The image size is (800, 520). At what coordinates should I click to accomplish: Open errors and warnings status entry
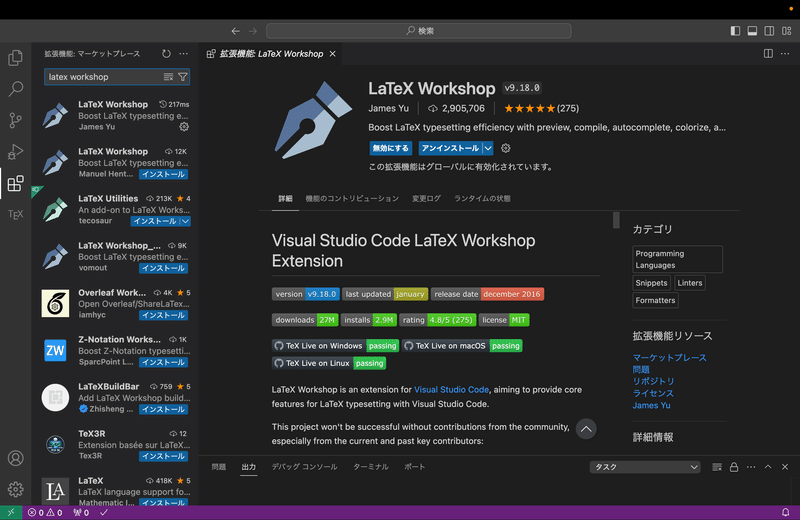[45, 512]
